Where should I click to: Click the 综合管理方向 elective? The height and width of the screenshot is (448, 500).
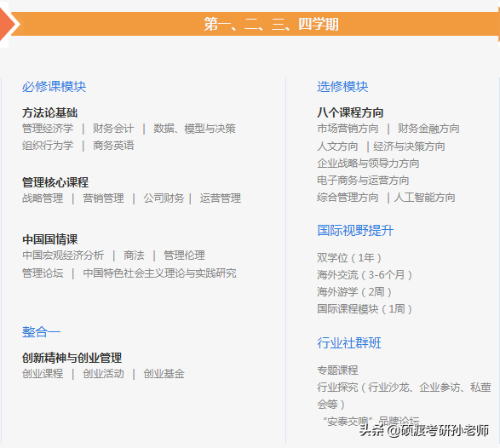click(348, 198)
